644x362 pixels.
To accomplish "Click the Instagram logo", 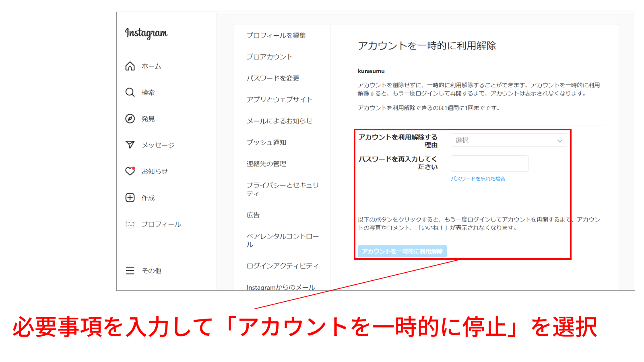I will (146, 33).
